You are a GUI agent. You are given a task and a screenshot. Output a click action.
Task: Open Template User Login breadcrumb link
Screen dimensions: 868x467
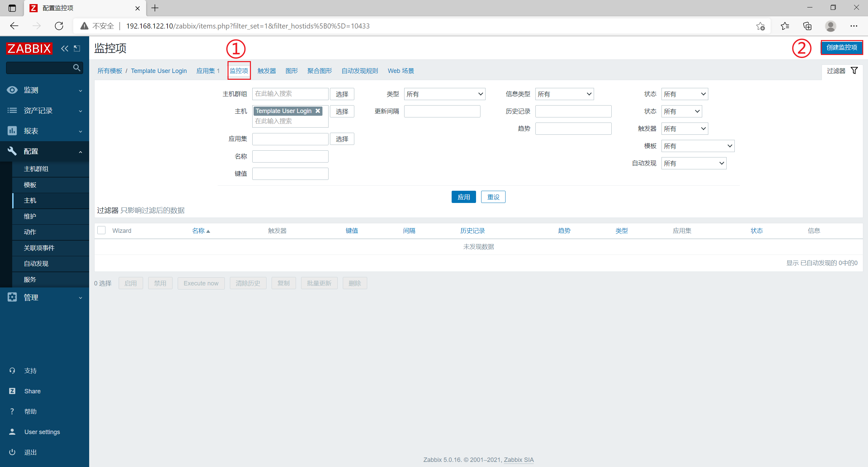pyautogui.click(x=159, y=71)
